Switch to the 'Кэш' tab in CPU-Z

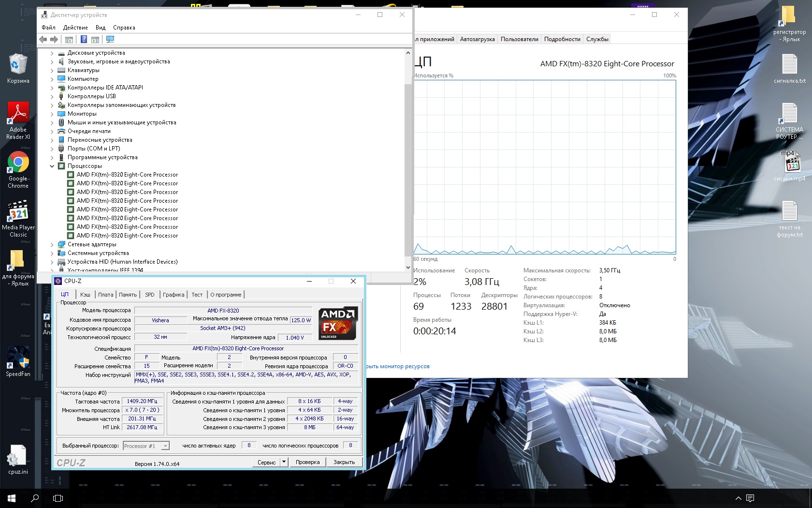[x=85, y=295]
